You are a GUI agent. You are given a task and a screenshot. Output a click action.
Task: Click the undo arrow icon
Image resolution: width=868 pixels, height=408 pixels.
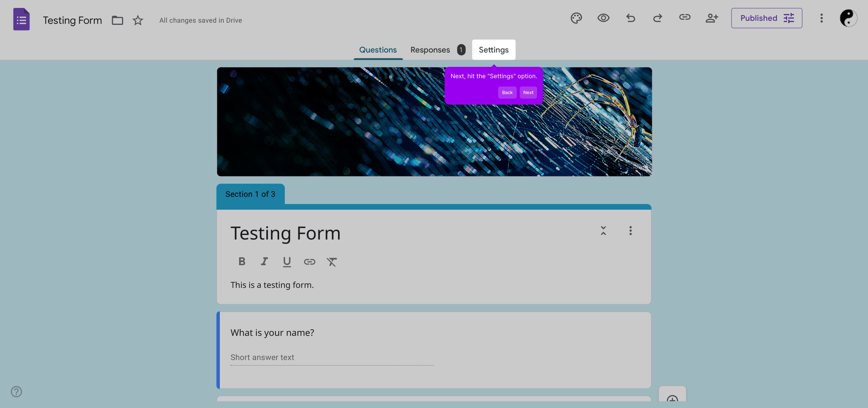(x=630, y=18)
